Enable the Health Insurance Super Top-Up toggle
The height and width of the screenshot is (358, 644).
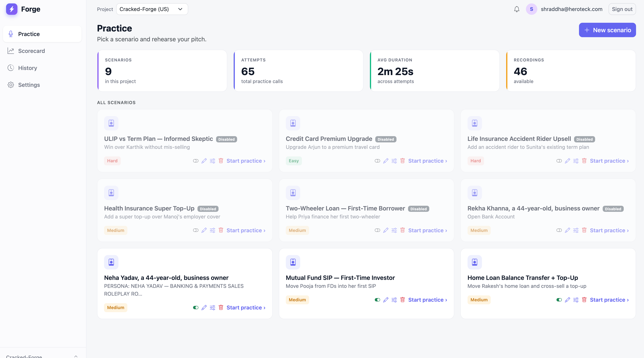pos(196,230)
